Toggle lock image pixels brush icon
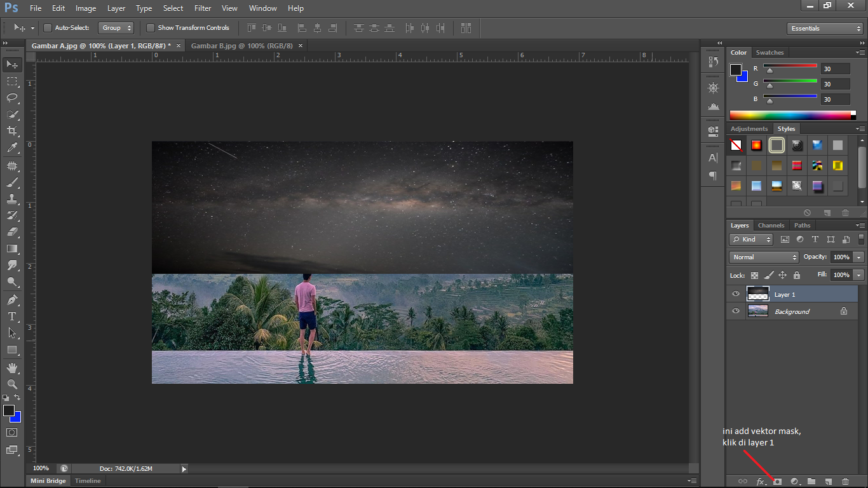 point(768,276)
